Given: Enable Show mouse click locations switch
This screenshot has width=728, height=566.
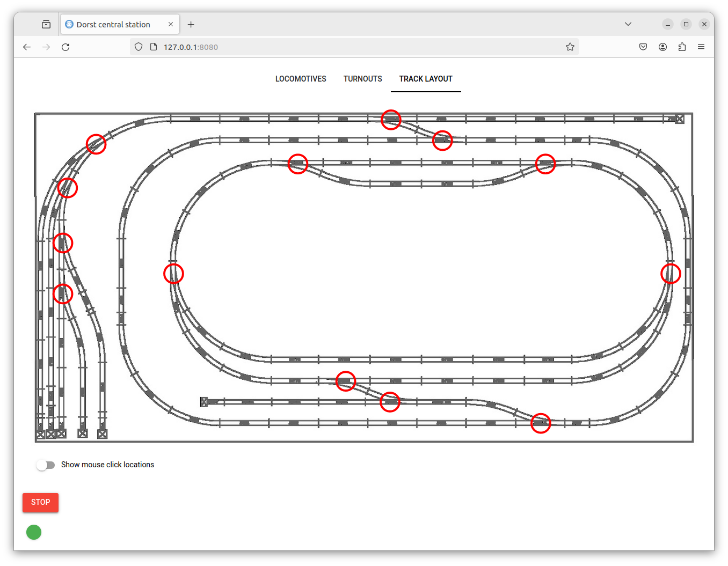Looking at the screenshot, I should 46,465.
